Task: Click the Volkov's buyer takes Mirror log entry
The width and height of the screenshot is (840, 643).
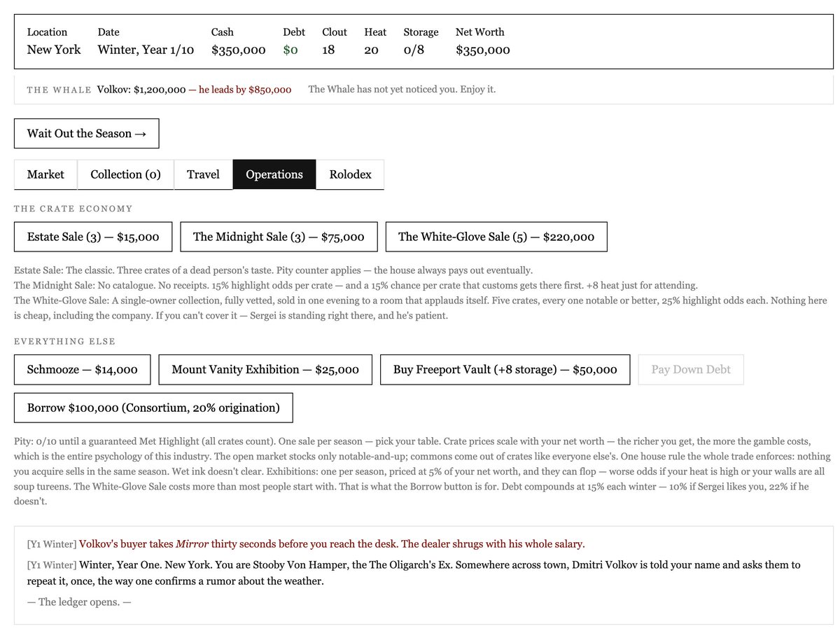Action: (x=306, y=544)
